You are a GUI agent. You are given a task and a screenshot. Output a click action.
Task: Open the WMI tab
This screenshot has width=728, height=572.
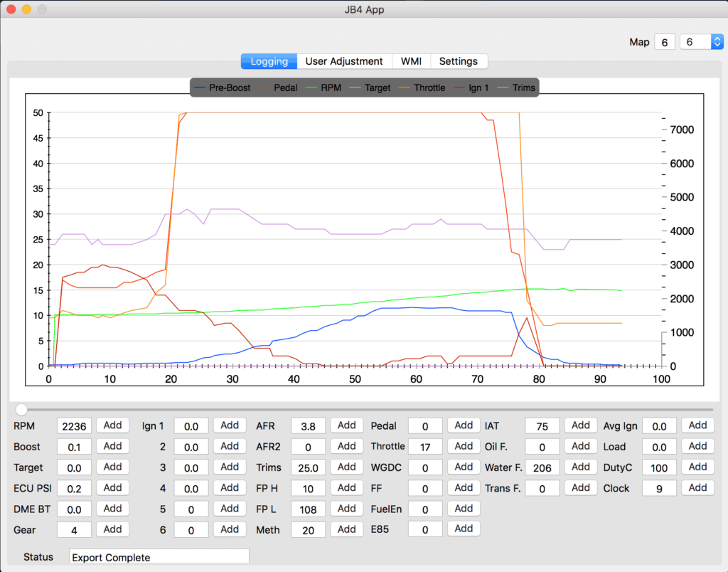tap(411, 61)
